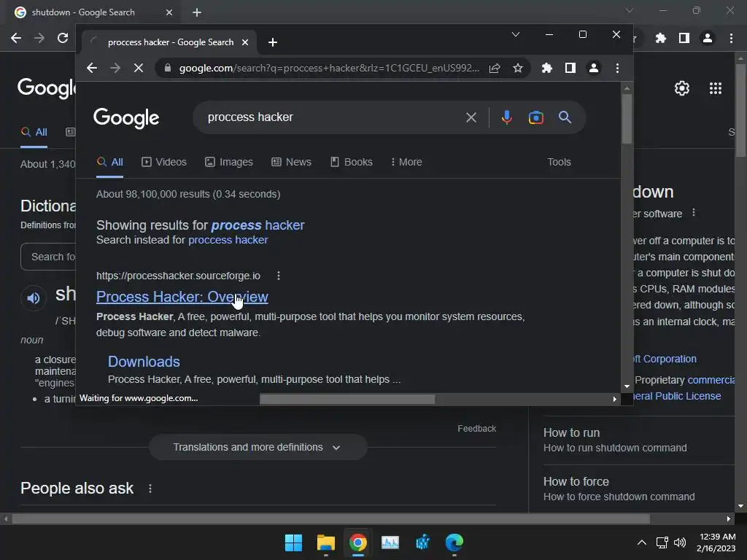Viewport: 747px width, 560px height.
Task: Open profile avatar in front Chrome window
Action: (x=594, y=68)
